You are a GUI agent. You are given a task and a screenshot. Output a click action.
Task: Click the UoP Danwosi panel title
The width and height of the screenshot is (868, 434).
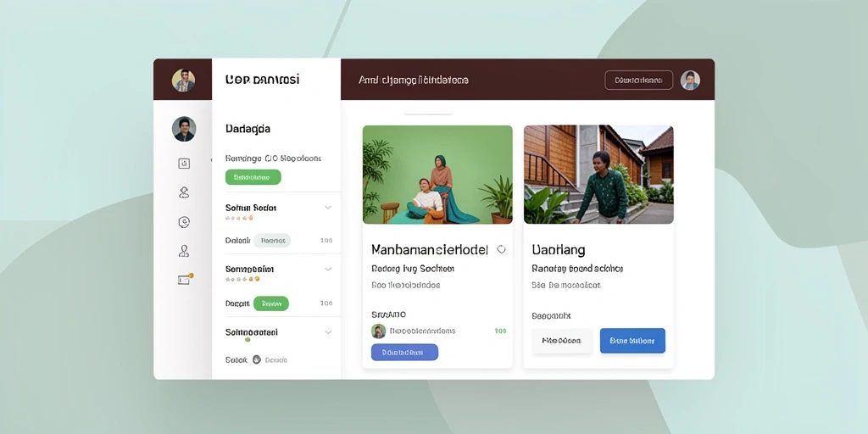263,80
